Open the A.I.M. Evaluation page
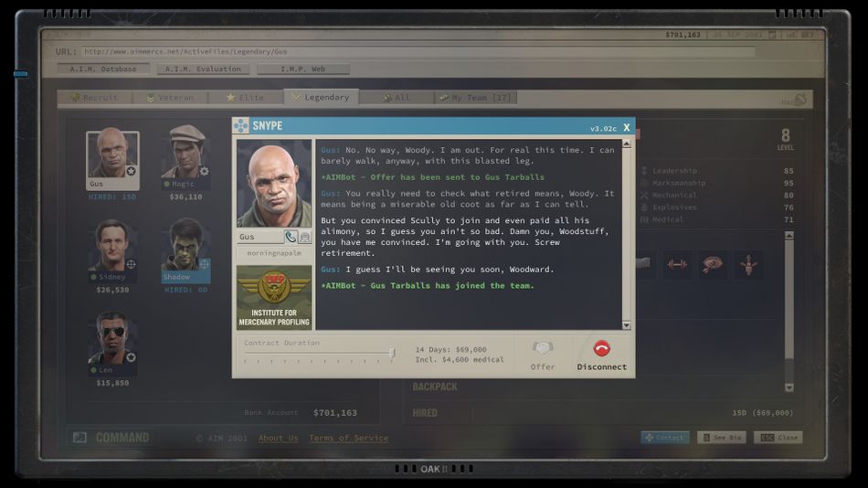This screenshot has height=488, width=868. [x=203, y=69]
